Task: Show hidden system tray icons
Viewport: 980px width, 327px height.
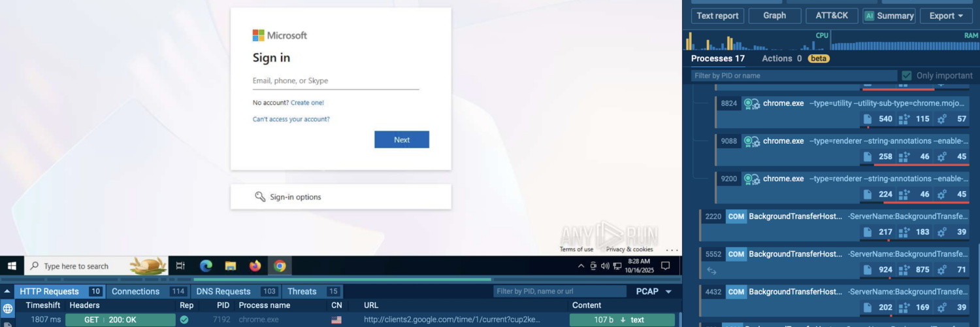Action: click(581, 266)
